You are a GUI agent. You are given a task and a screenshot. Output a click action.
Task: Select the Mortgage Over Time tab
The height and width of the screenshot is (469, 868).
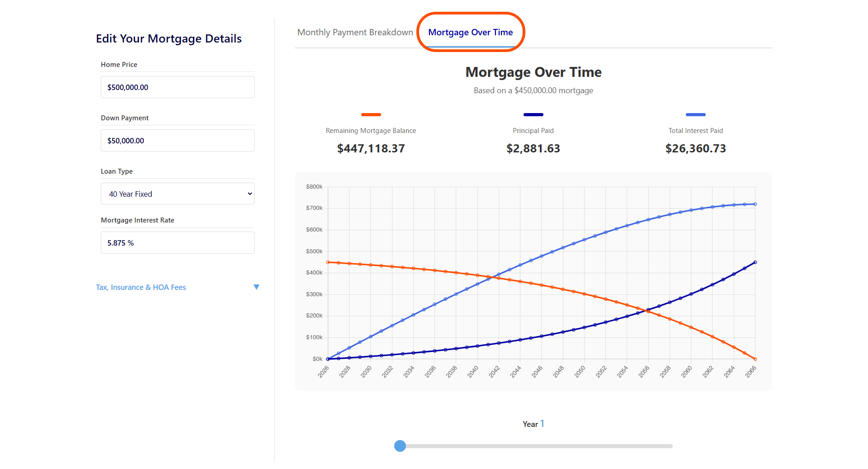point(470,33)
